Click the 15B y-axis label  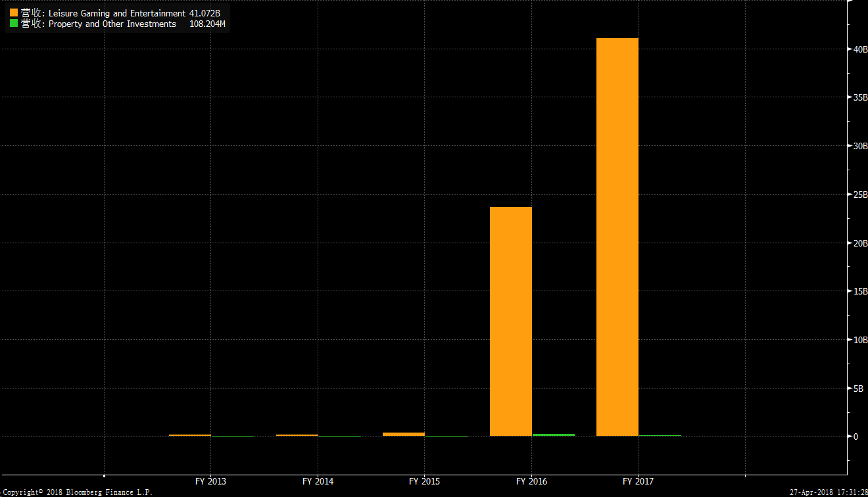pos(860,291)
